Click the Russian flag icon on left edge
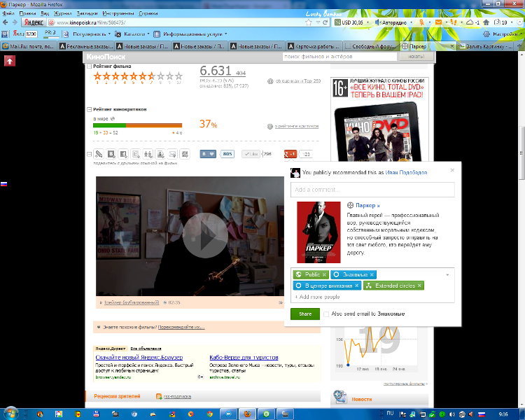 (3, 184)
